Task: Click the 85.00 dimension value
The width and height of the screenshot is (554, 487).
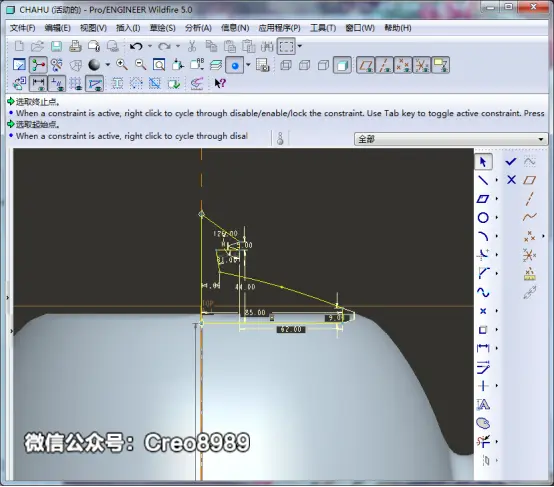Action: (255, 312)
